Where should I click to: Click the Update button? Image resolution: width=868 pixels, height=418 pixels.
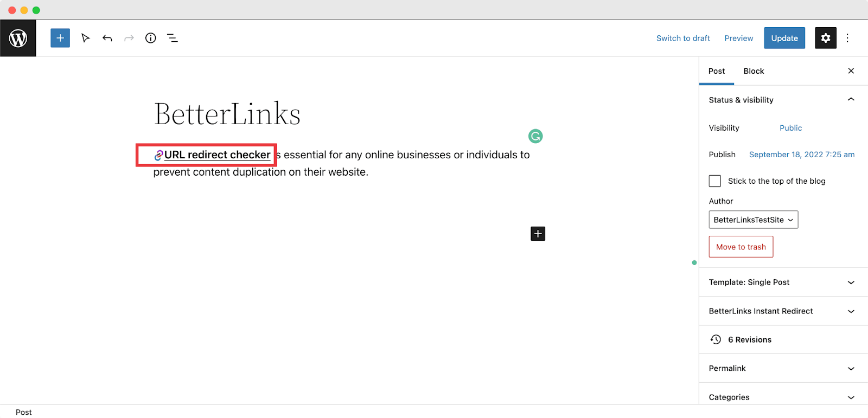click(784, 38)
